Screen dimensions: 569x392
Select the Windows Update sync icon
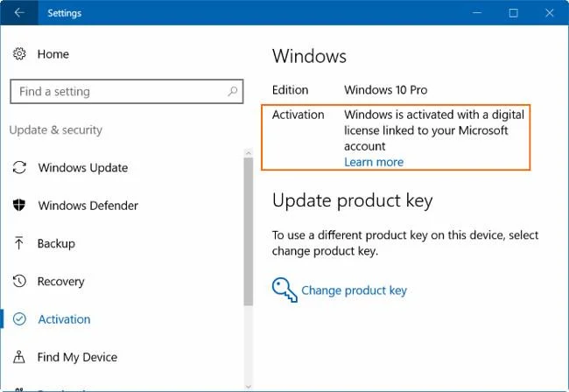coord(19,167)
